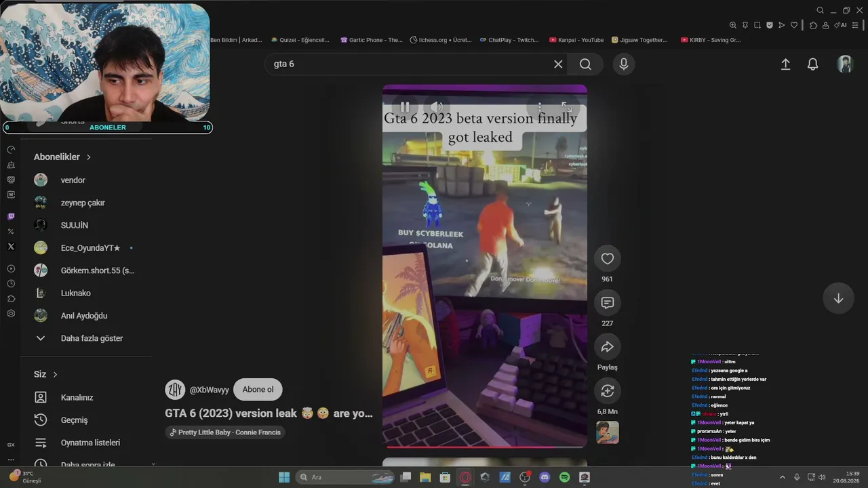Open Opera extensions cube in the toolbar

coord(813,25)
